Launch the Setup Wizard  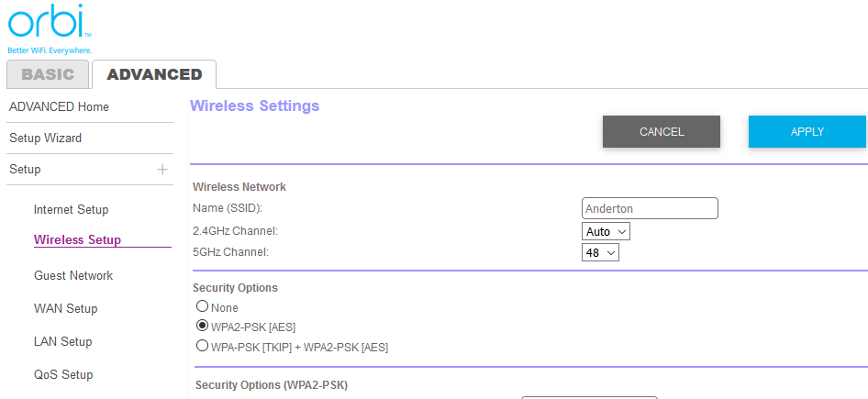45,139
